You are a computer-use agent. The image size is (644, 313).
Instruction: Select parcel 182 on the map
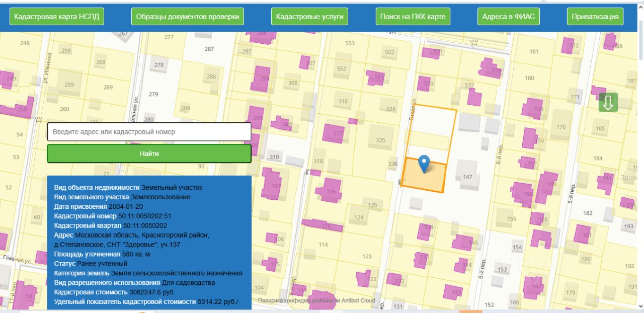tap(588, 213)
